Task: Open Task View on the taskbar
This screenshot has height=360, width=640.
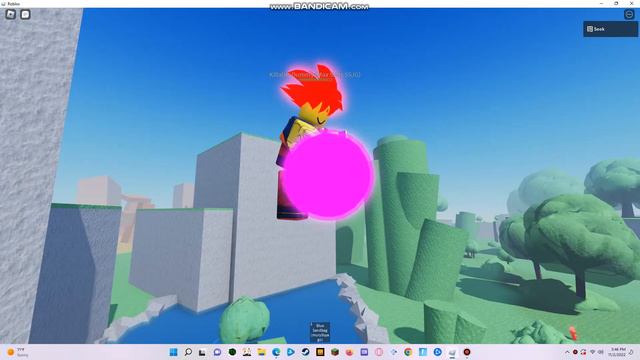Action: tap(202, 352)
